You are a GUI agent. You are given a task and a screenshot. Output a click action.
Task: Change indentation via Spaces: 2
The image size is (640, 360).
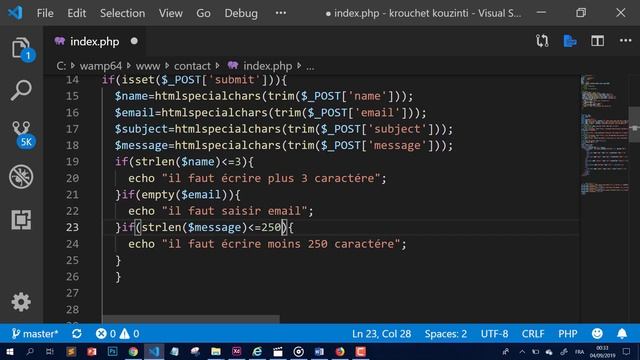pyautogui.click(x=446, y=334)
